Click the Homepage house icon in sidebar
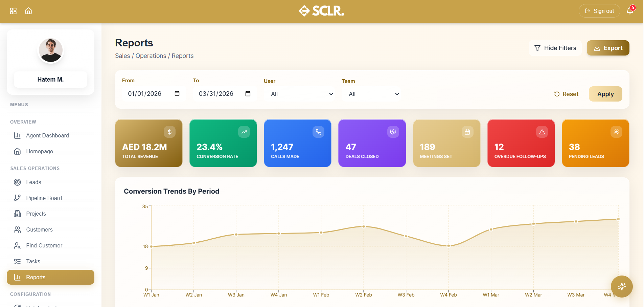This screenshot has width=644, height=307. [17, 151]
